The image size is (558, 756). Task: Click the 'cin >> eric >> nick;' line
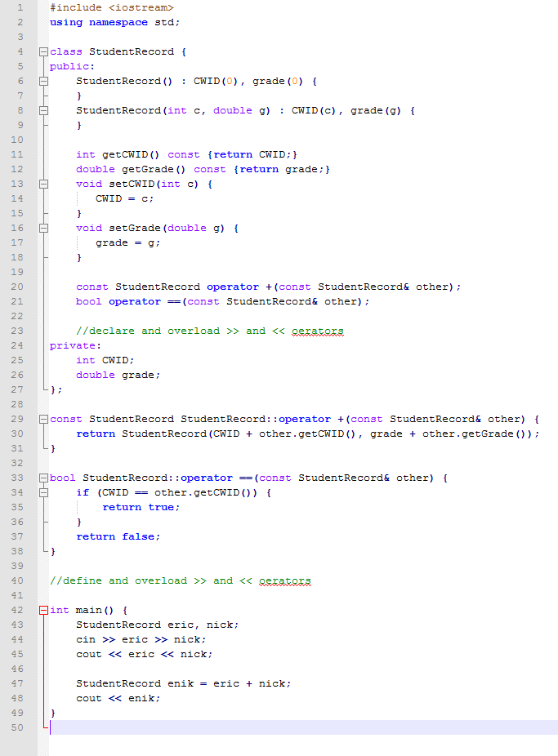click(x=141, y=640)
